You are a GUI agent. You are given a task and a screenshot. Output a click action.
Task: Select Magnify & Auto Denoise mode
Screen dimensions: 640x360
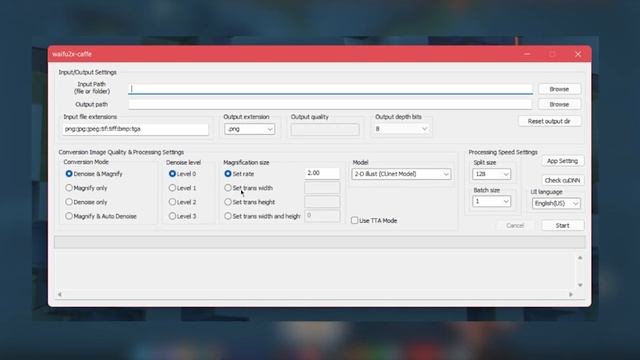click(x=101, y=216)
